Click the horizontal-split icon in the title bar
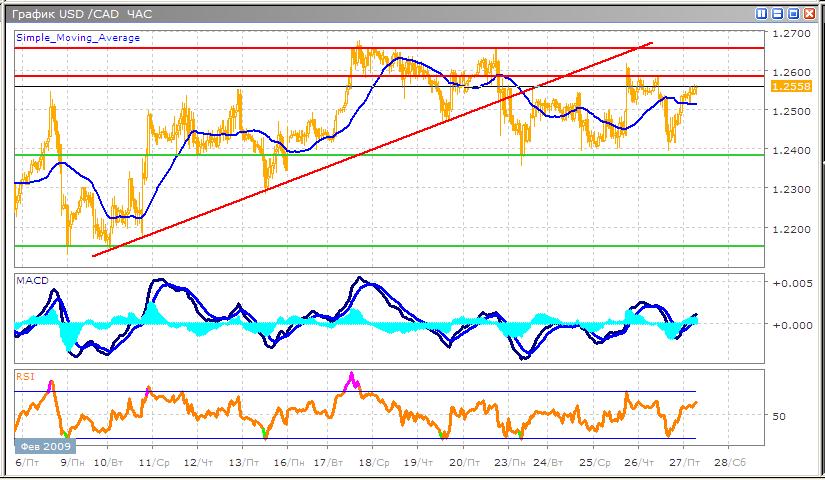 [778, 13]
